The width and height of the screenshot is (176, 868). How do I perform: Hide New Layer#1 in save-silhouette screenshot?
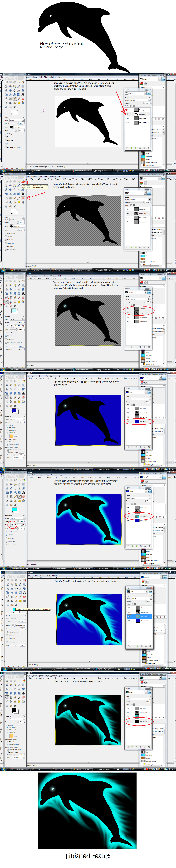[128, 118]
